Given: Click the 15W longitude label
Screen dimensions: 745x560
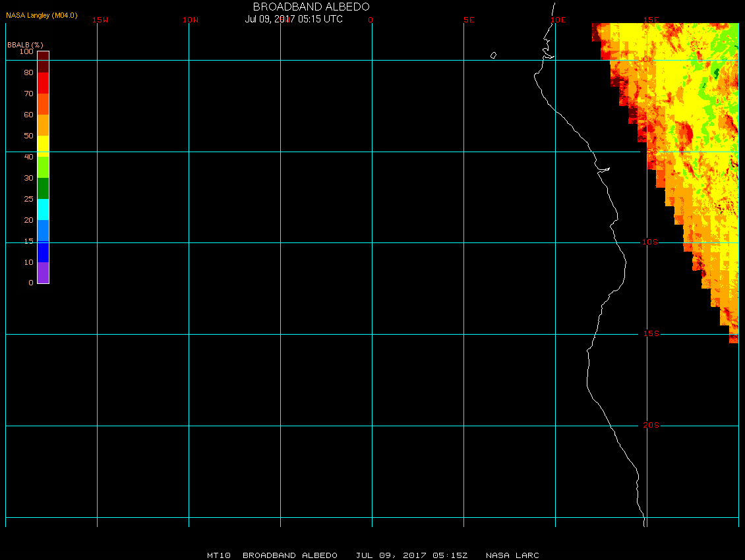Looking at the screenshot, I should click(100, 20).
